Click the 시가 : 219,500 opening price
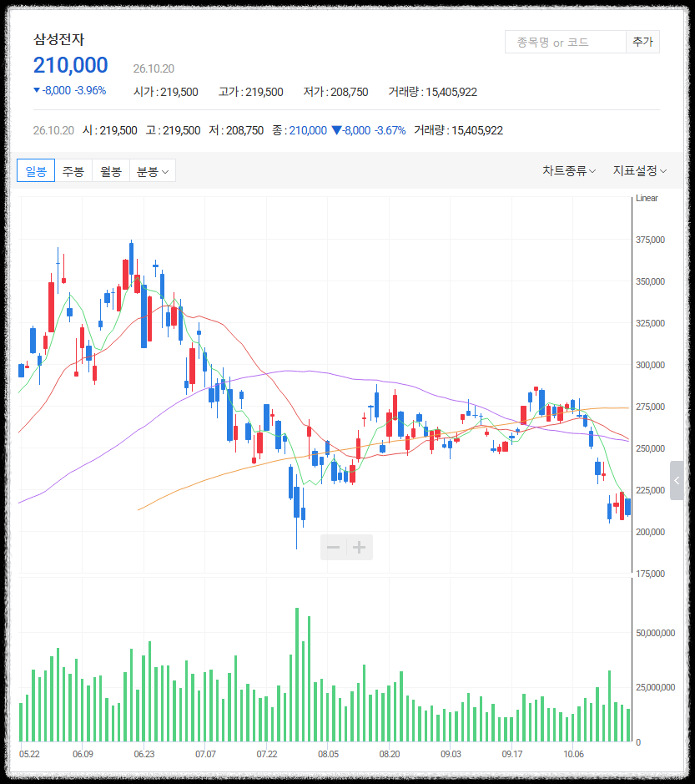 pyautogui.click(x=166, y=92)
